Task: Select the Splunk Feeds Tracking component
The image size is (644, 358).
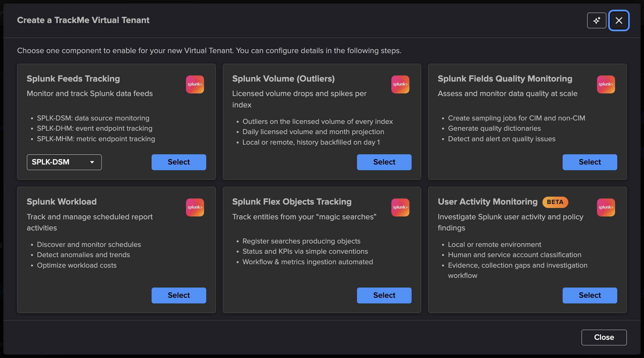Action: click(179, 162)
